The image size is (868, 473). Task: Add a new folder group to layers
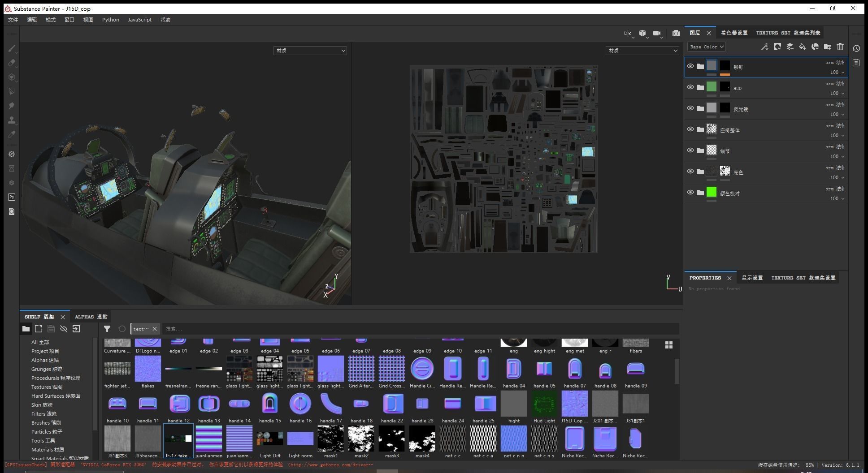828,47
